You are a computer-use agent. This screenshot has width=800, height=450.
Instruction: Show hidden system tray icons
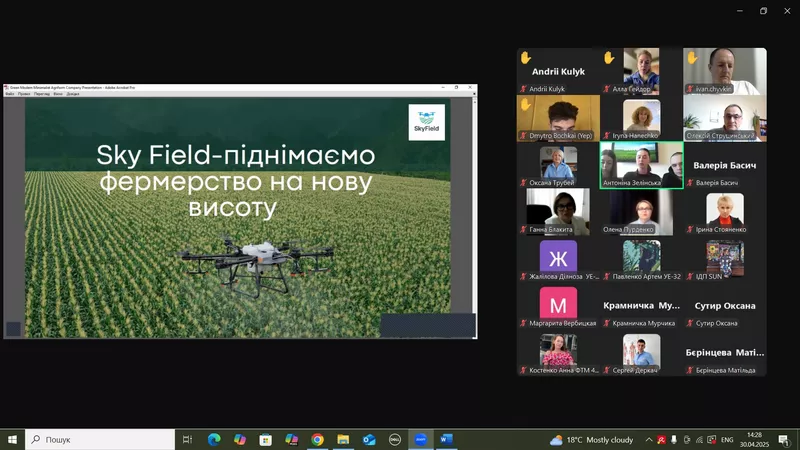(x=648, y=440)
